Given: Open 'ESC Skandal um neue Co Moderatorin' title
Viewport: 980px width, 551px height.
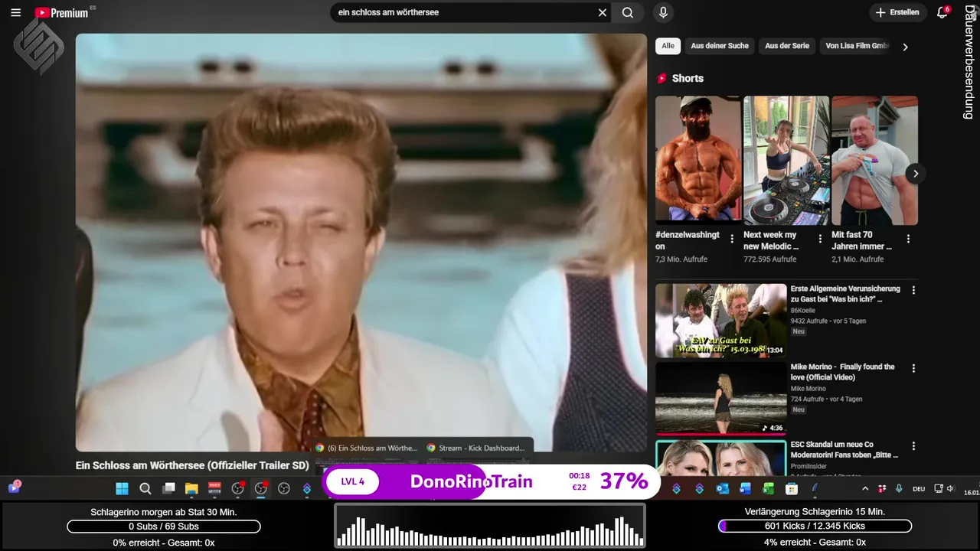Looking at the screenshot, I should point(844,449).
